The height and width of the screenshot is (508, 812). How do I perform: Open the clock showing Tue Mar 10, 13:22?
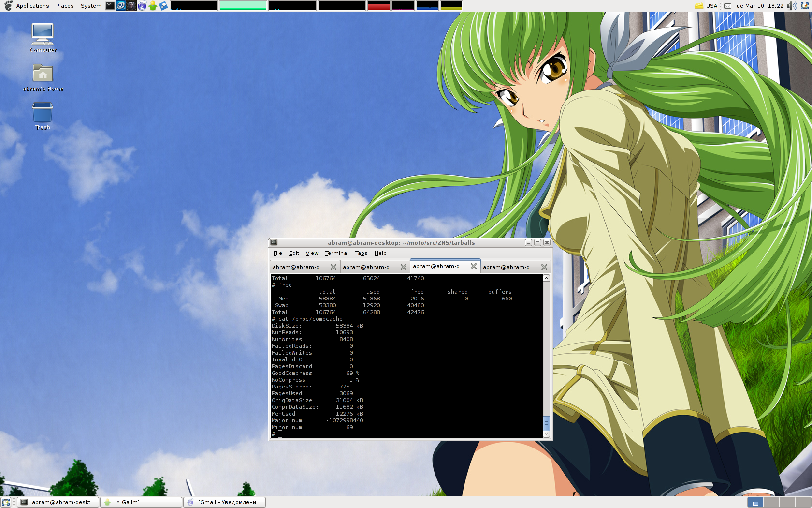(758, 6)
